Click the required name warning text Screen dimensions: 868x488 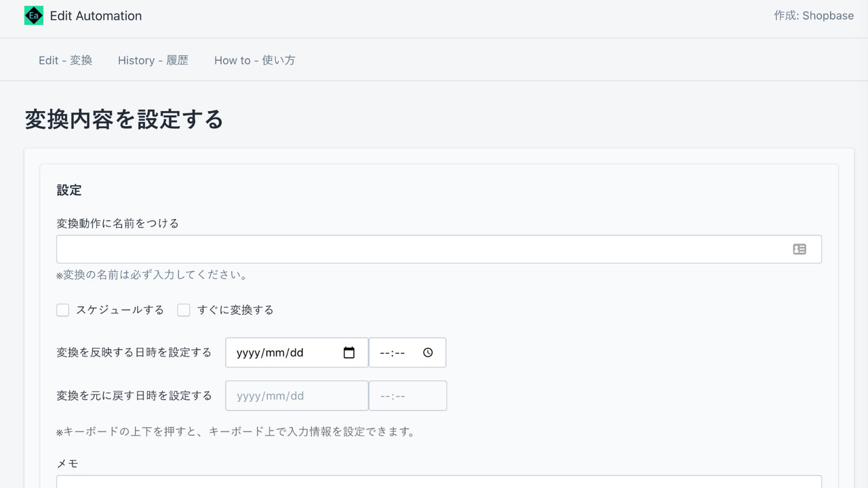point(151,274)
